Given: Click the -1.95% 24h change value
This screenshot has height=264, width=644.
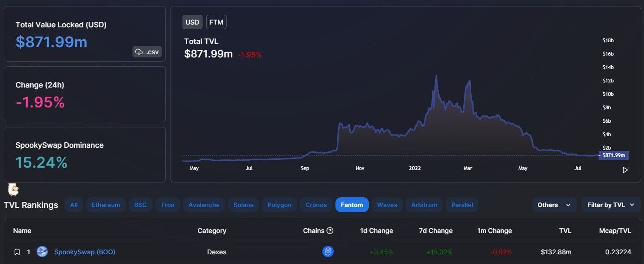Looking at the screenshot, I should click(40, 102).
